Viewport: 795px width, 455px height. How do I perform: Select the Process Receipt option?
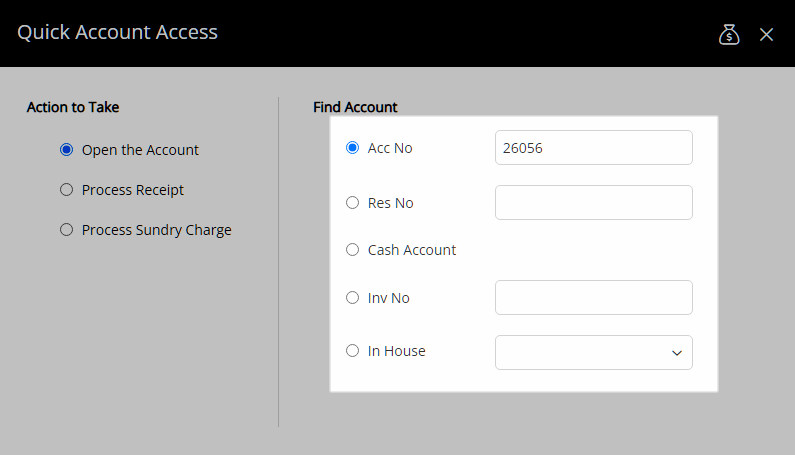[66, 190]
